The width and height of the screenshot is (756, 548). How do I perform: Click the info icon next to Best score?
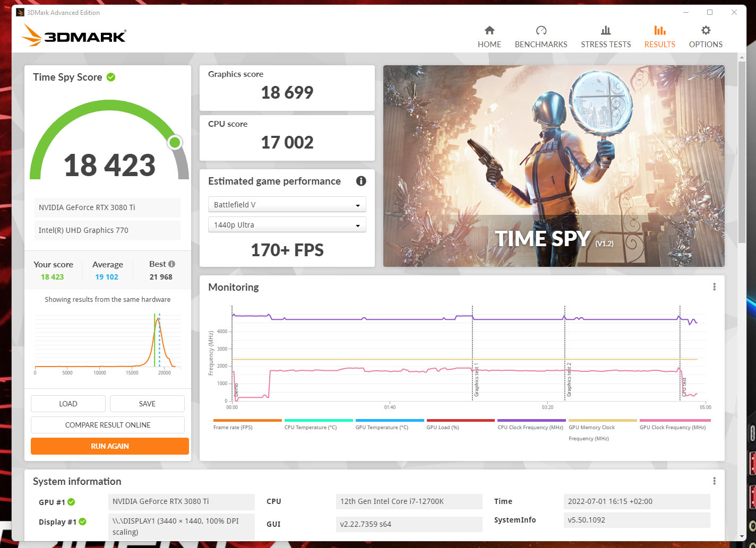click(171, 264)
